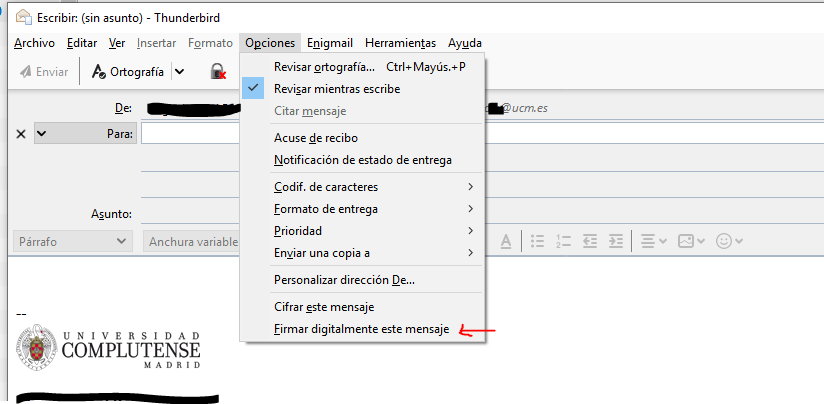Click the increase indent icon
This screenshot has width=824, height=404.
point(616,241)
